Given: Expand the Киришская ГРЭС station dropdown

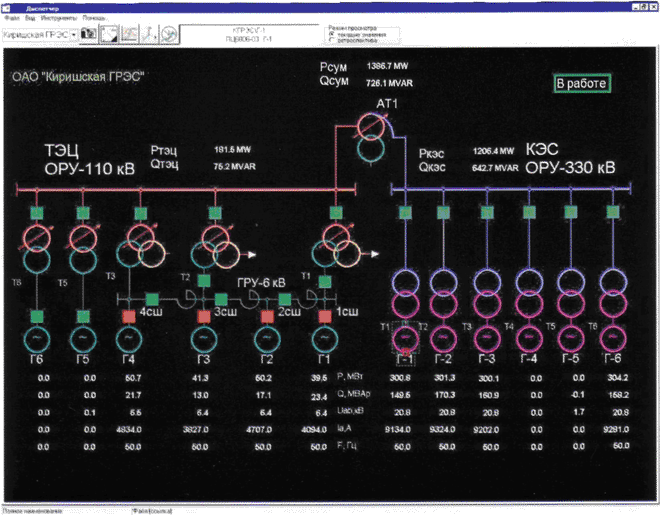Looking at the screenshot, I should (x=73, y=34).
